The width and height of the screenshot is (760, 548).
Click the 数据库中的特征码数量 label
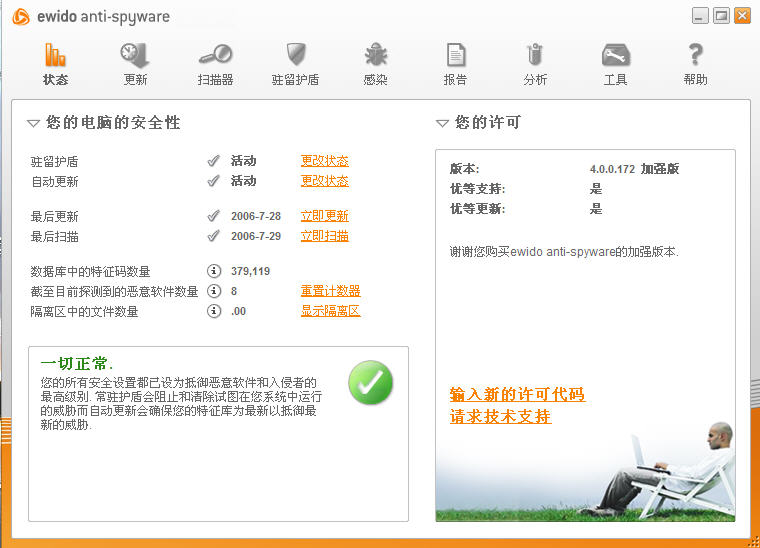click(90, 271)
